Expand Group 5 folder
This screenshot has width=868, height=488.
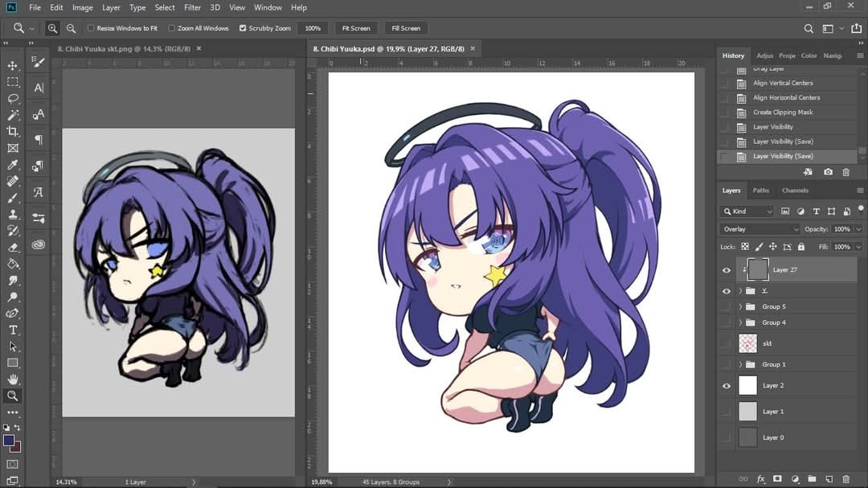coord(740,307)
